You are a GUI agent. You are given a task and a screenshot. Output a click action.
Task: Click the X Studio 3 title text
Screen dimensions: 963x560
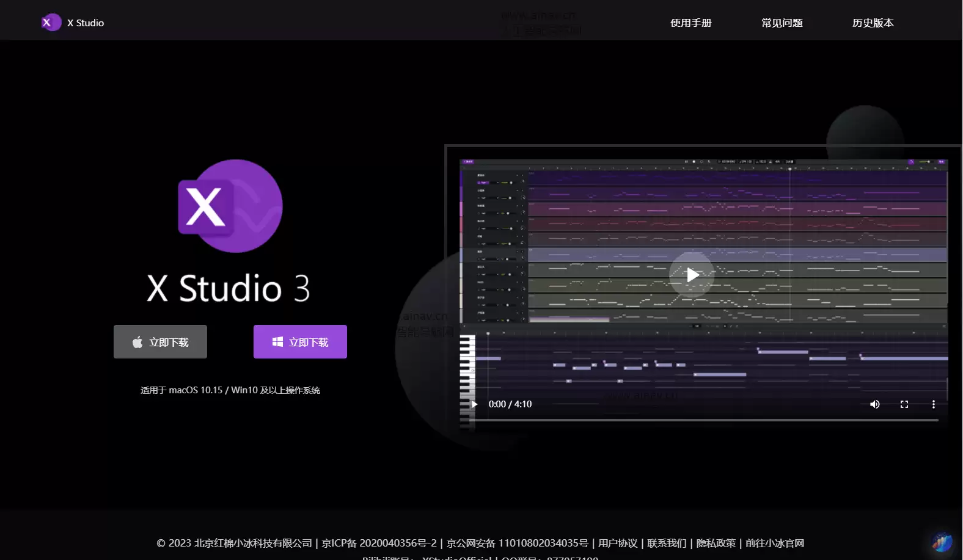click(229, 288)
